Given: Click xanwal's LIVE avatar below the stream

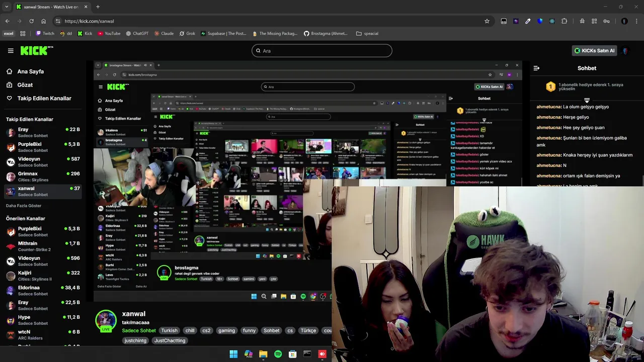Looking at the screenshot, I should (106, 321).
